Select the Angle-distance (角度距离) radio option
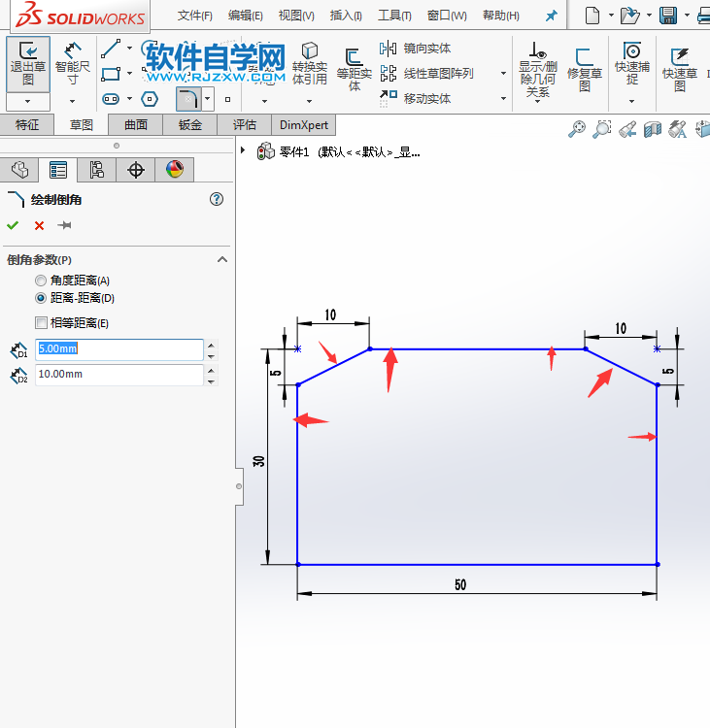 pos(41,281)
